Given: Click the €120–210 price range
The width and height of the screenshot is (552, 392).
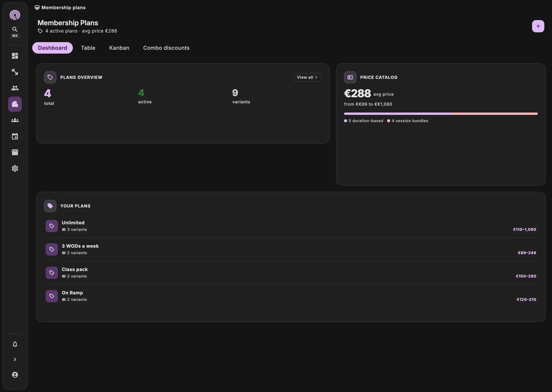Looking at the screenshot, I should [x=526, y=299].
